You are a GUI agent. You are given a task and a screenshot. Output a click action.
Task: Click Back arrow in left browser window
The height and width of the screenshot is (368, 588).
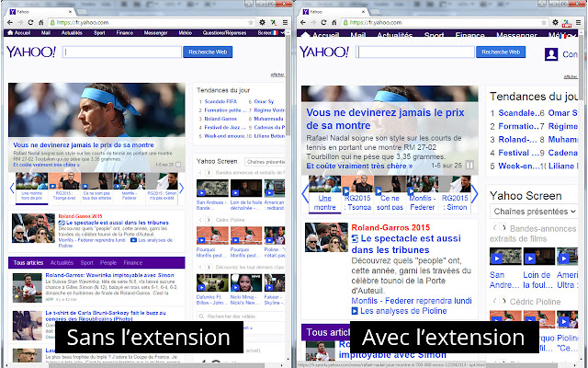[x=10, y=22]
